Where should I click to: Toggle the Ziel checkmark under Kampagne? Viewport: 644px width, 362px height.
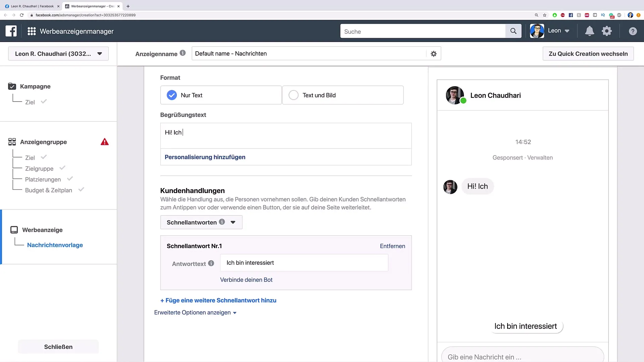coord(43,102)
